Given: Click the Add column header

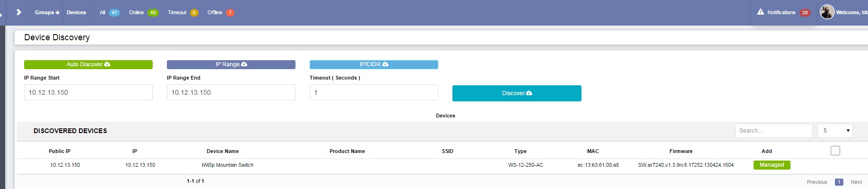Looking at the screenshot, I should [767, 151].
